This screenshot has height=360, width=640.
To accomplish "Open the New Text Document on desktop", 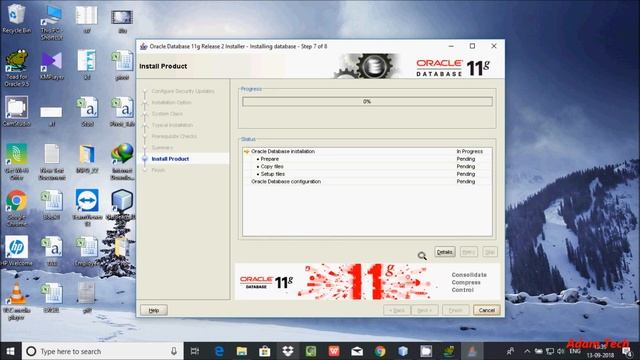I will [52, 162].
